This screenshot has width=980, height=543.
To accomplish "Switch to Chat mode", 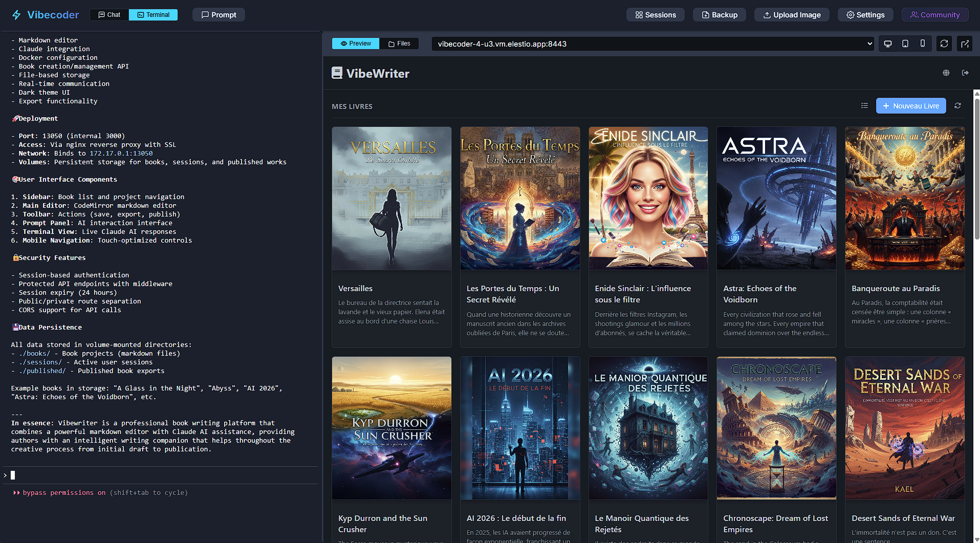I will [x=110, y=15].
